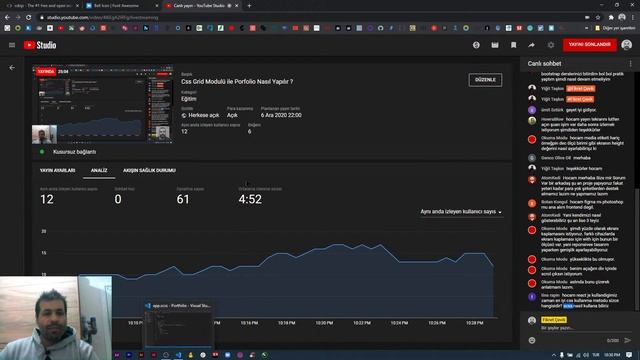Click the live stream preview thumbnail
Screen dimensions: 640x360
102,104
